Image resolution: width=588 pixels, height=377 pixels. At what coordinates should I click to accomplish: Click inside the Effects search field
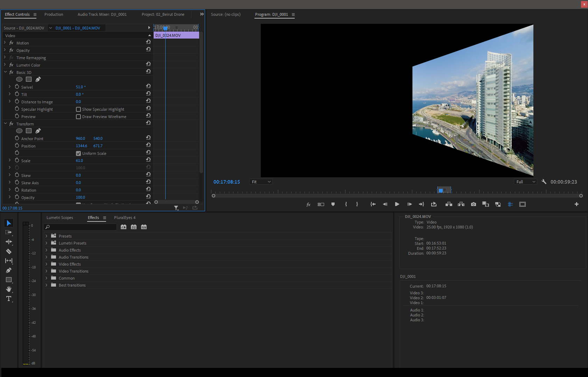80,227
